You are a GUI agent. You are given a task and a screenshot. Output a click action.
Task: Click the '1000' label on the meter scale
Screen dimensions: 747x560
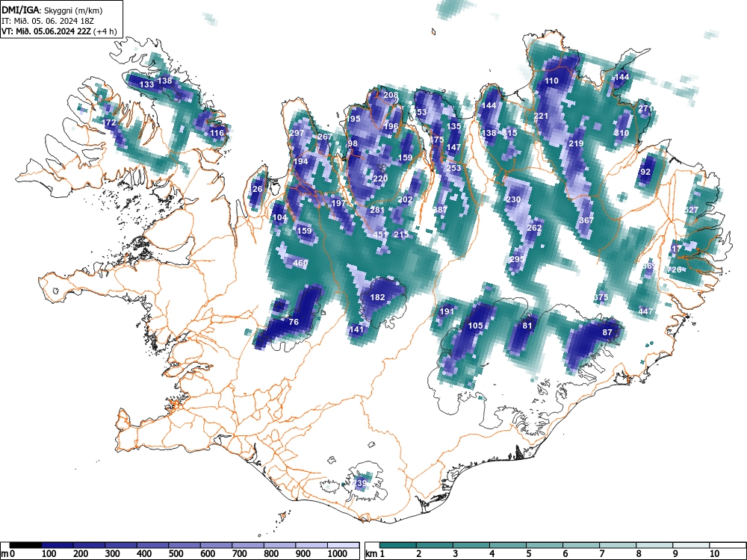(x=338, y=554)
